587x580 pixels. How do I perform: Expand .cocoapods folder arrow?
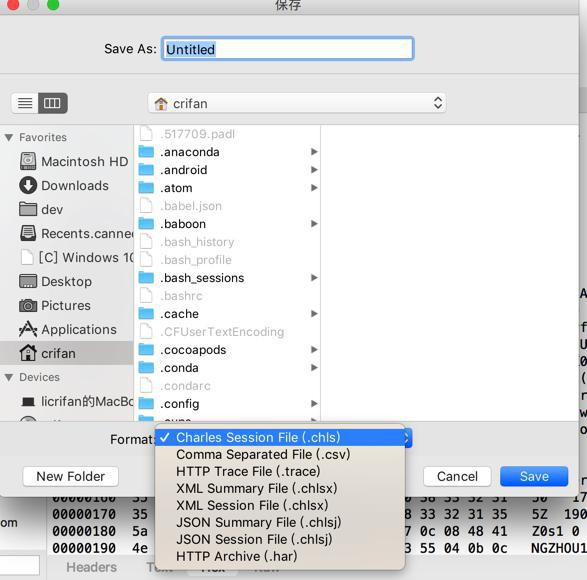(x=314, y=349)
